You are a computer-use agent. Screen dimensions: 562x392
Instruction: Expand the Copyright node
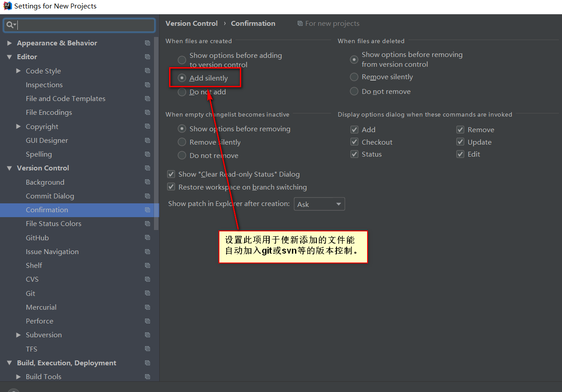coord(18,126)
